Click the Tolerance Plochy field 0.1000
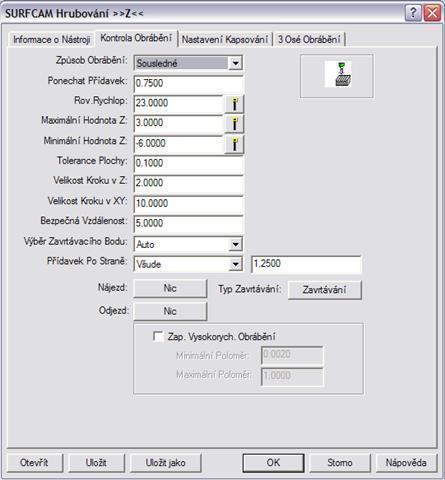This screenshot has height=480, width=445. [189, 163]
